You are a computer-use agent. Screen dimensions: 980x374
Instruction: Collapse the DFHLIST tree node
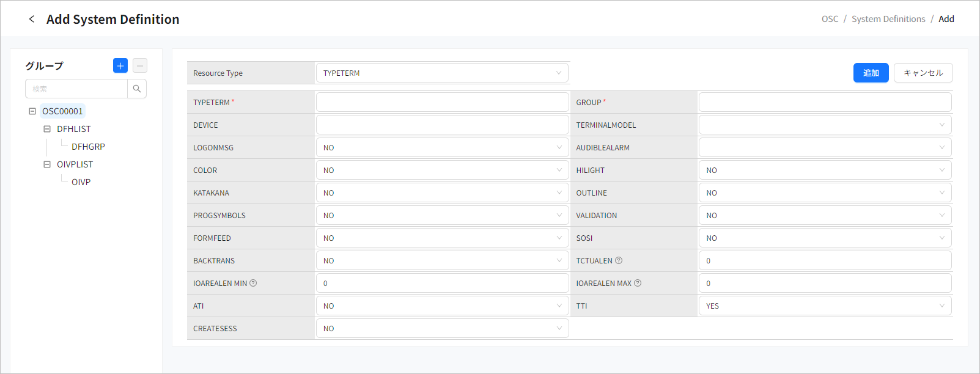47,129
